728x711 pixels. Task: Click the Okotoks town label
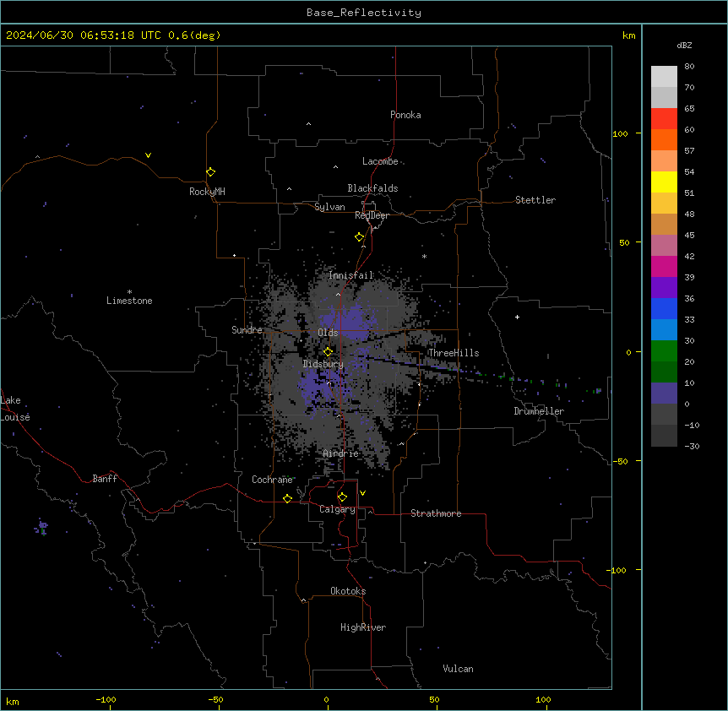coord(348,591)
